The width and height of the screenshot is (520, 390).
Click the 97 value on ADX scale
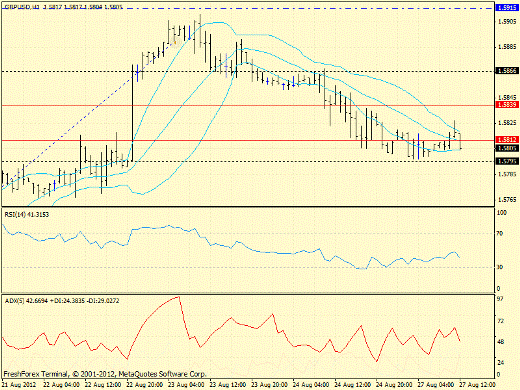500,299
